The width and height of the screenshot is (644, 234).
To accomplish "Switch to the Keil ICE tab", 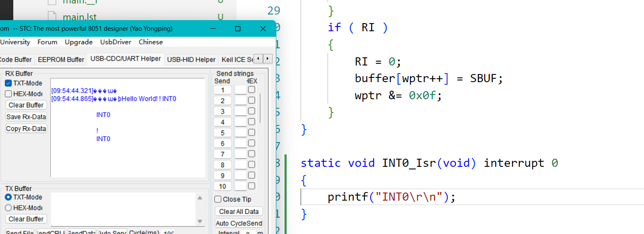I will tap(237, 59).
